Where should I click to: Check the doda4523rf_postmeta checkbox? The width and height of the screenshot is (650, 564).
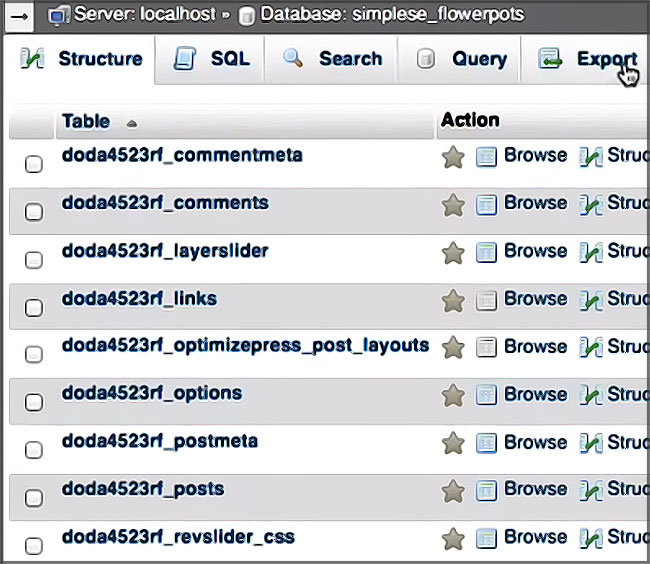tap(34, 450)
